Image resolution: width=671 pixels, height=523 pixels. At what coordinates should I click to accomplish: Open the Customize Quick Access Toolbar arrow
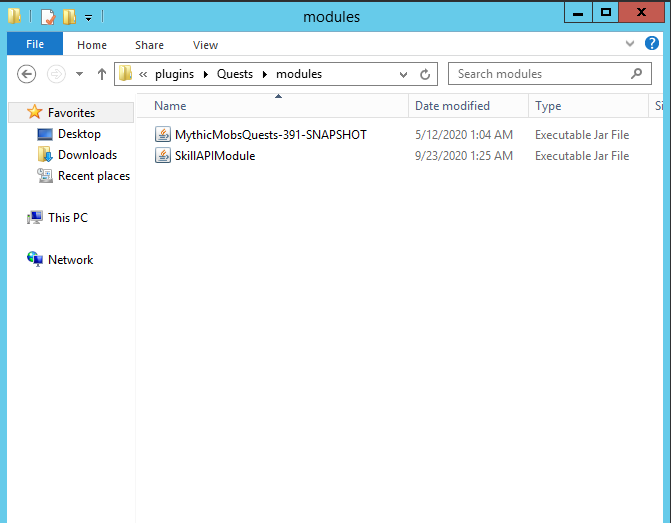point(88,17)
